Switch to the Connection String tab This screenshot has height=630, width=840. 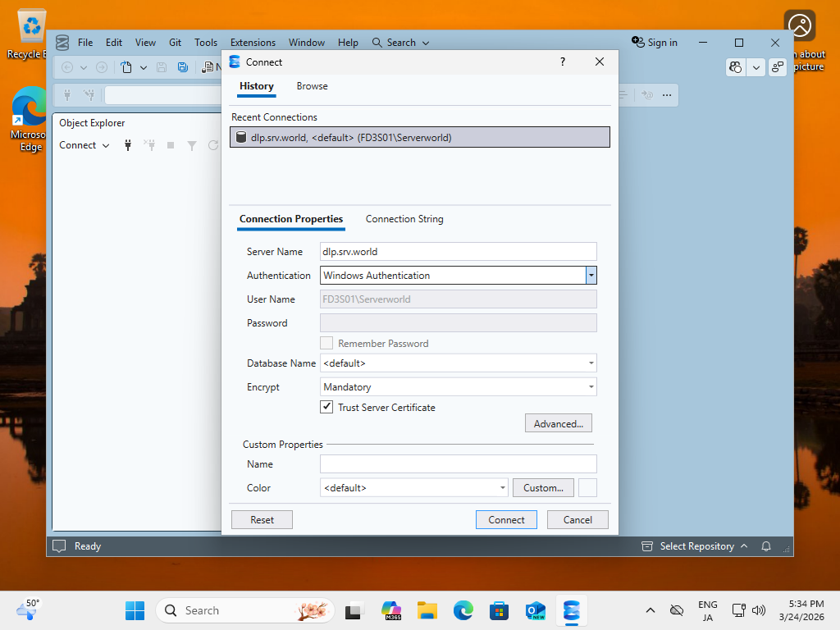tap(404, 219)
